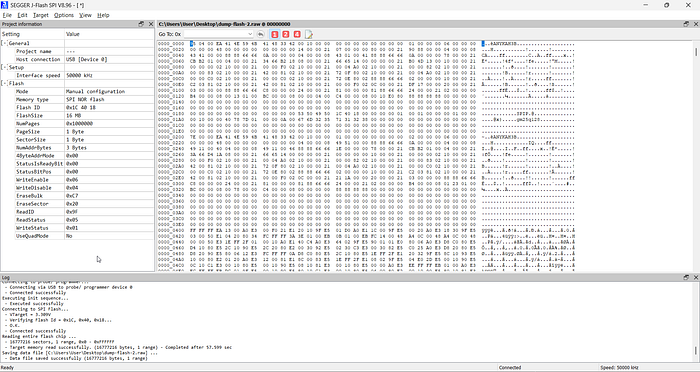
Task: Select the EraseBulk row
Action: [77, 196]
